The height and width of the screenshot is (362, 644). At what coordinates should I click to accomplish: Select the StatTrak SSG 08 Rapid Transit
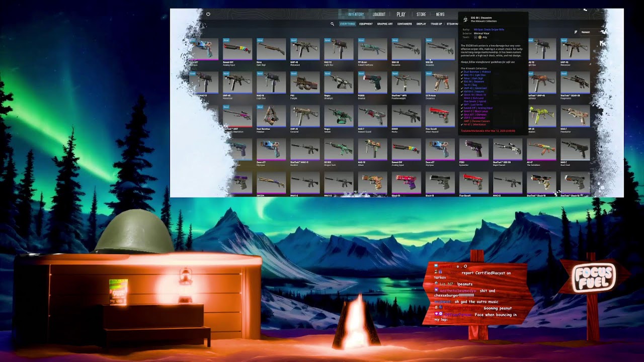(507, 152)
